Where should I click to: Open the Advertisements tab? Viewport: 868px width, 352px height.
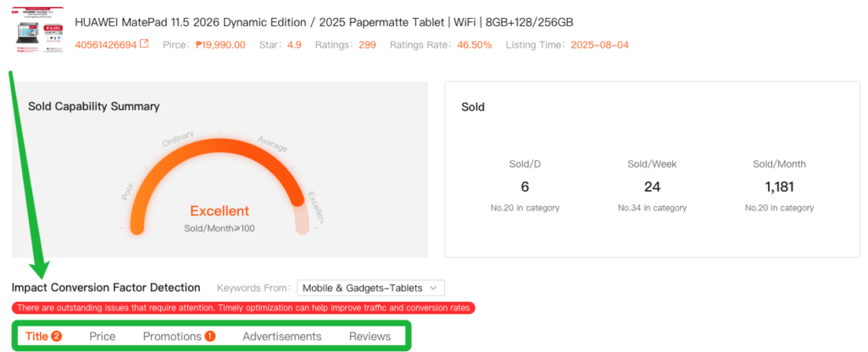pyautogui.click(x=282, y=337)
